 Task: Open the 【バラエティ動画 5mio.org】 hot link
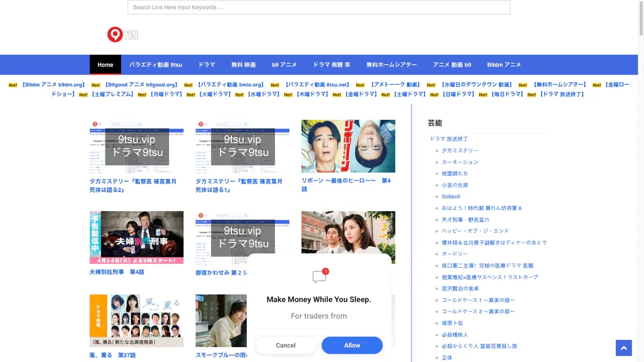[x=231, y=85]
